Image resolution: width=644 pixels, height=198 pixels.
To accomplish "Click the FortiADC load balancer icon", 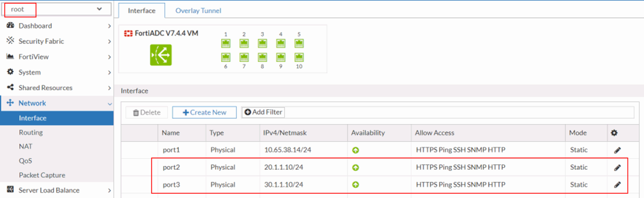I will (161, 55).
